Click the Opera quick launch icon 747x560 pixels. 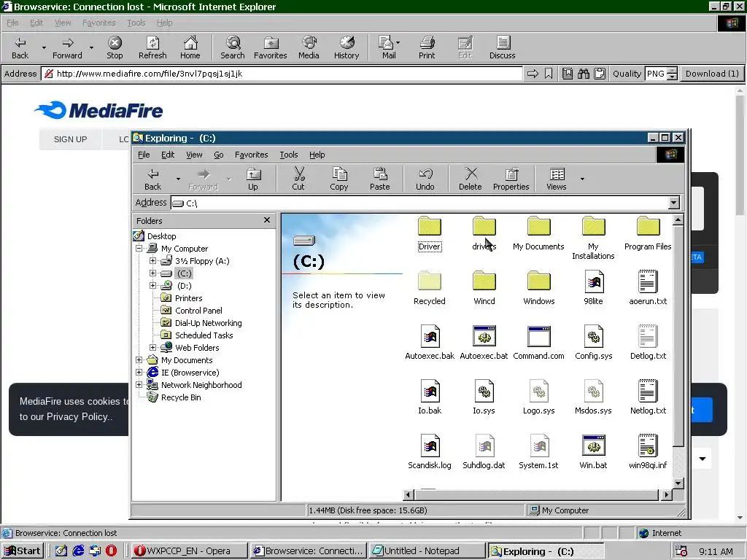click(x=111, y=551)
